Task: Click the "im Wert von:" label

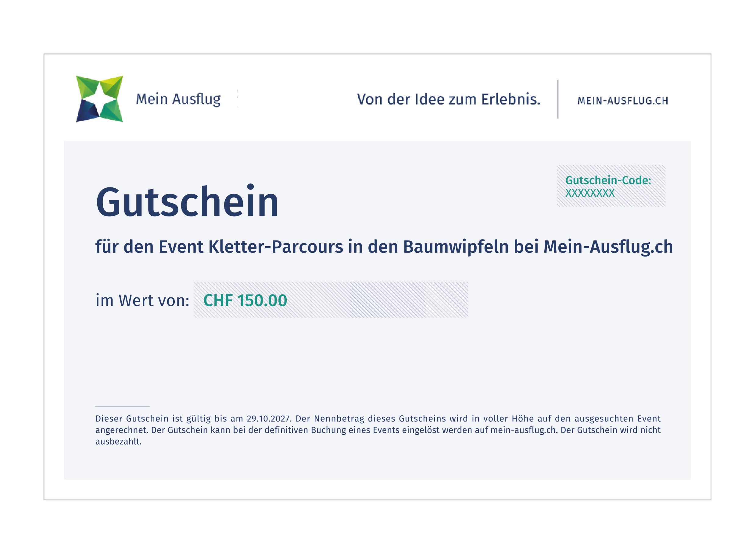Action: tap(142, 300)
